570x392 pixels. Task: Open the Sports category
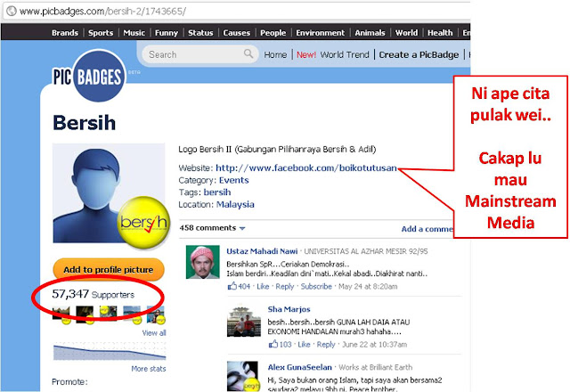point(101,33)
